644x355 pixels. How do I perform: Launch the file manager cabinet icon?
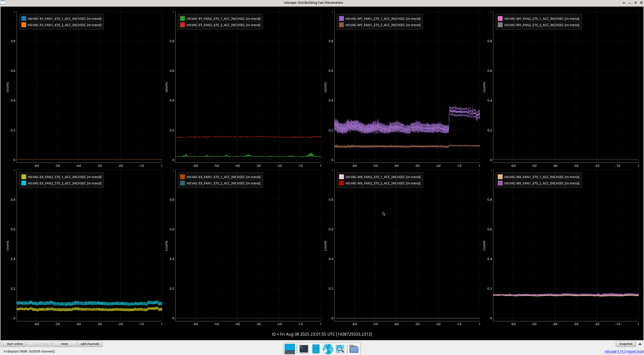(316, 349)
